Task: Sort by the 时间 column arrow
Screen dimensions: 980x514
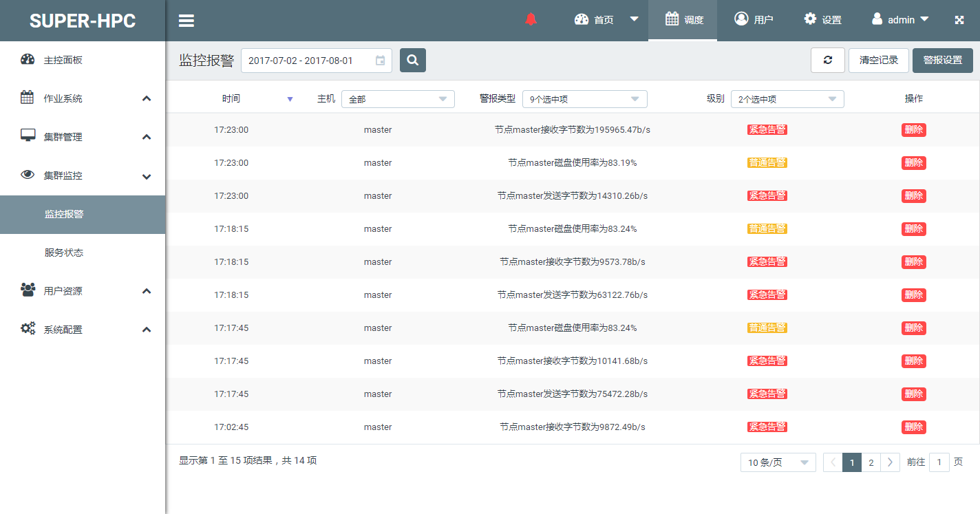Action: (x=290, y=99)
